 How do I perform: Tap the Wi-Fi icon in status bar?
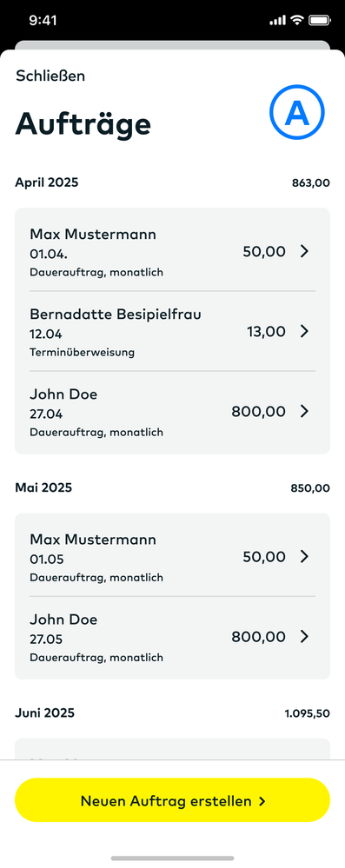297,21
